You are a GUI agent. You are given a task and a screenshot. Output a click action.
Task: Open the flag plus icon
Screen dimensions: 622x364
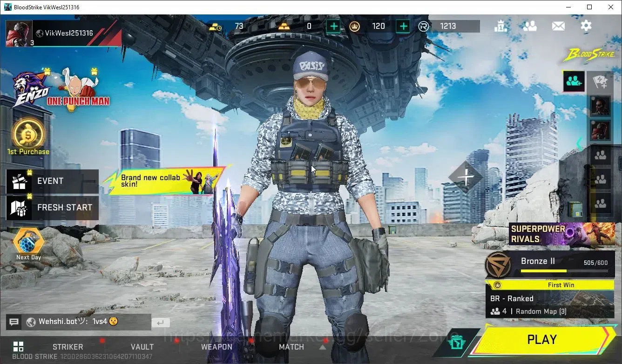tap(600, 81)
